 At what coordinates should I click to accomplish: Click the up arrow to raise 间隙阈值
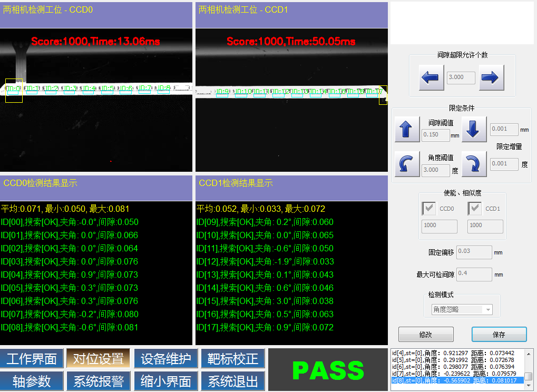point(406,129)
